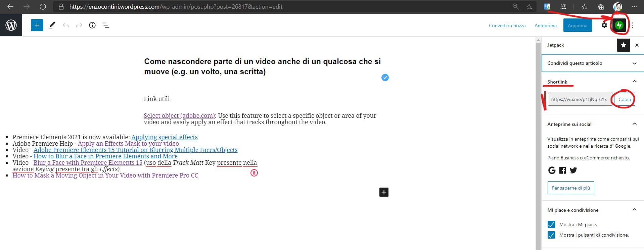Open the settings gear icon
This screenshot has height=250, width=644.
point(604,25)
